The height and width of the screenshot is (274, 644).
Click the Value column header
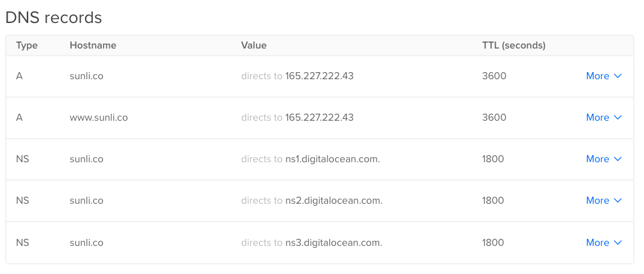254,45
